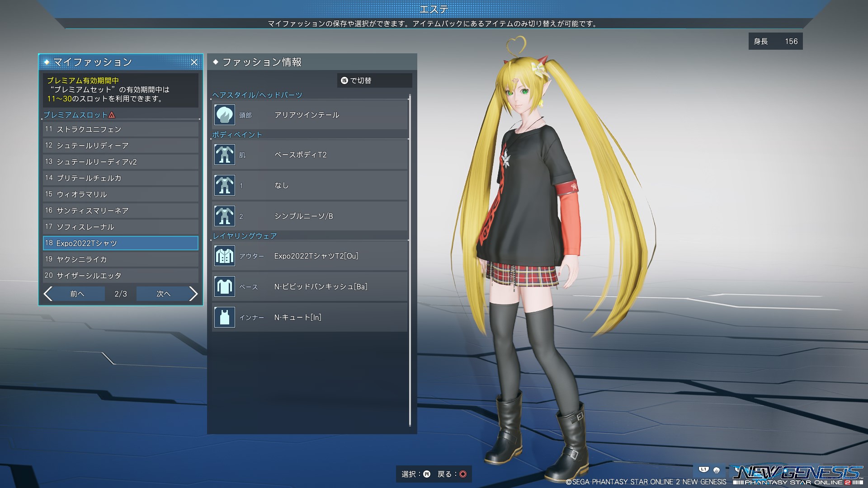Select slot 15 ウィオラマリル
The width and height of the screenshot is (868, 488).
pyautogui.click(x=121, y=194)
